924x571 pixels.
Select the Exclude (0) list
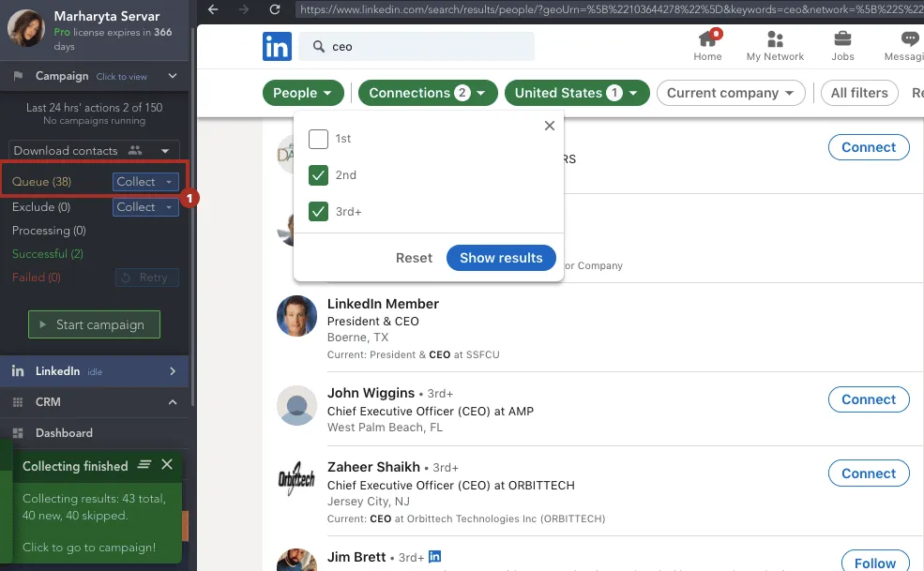(40, 207)
